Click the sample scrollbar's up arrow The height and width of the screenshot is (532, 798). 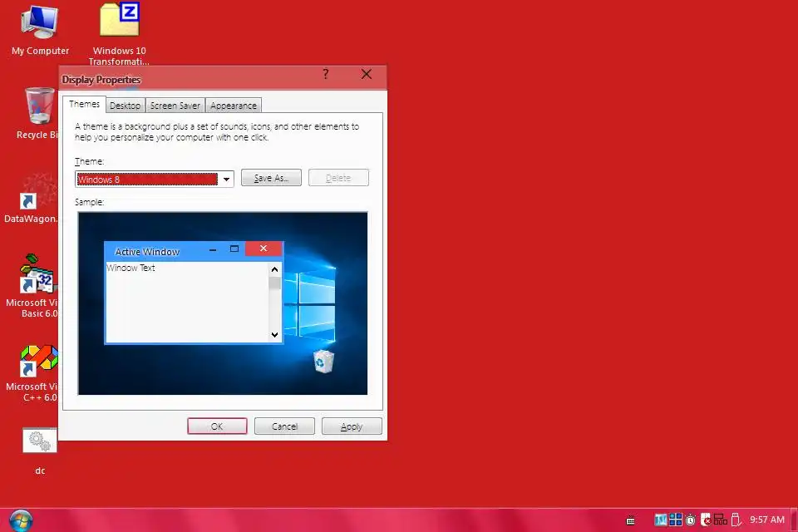275,269
